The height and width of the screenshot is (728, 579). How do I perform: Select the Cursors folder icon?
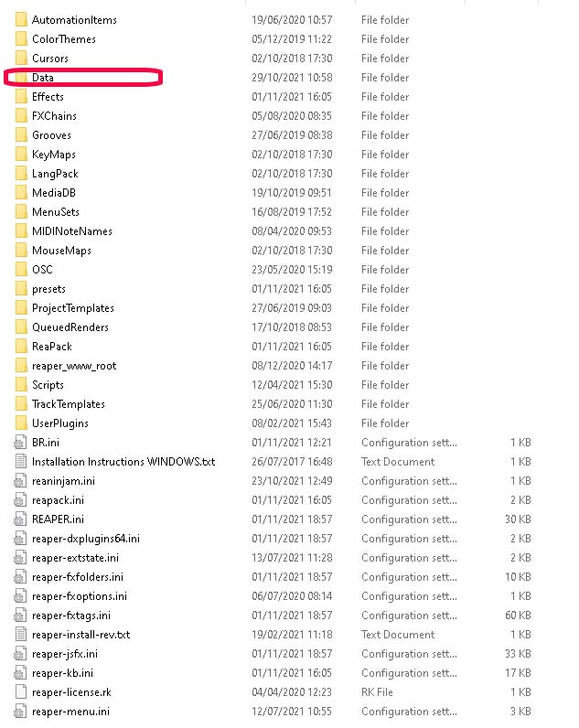tap(21, 59)
